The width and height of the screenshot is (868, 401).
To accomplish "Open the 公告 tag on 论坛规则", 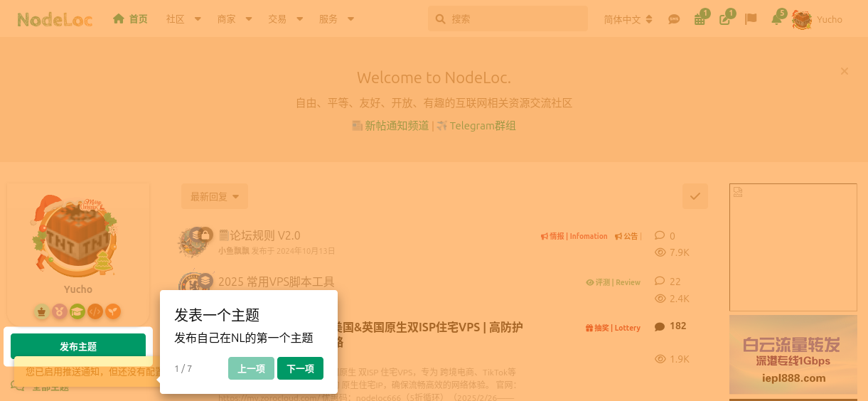I will click(x=627, y=236).
